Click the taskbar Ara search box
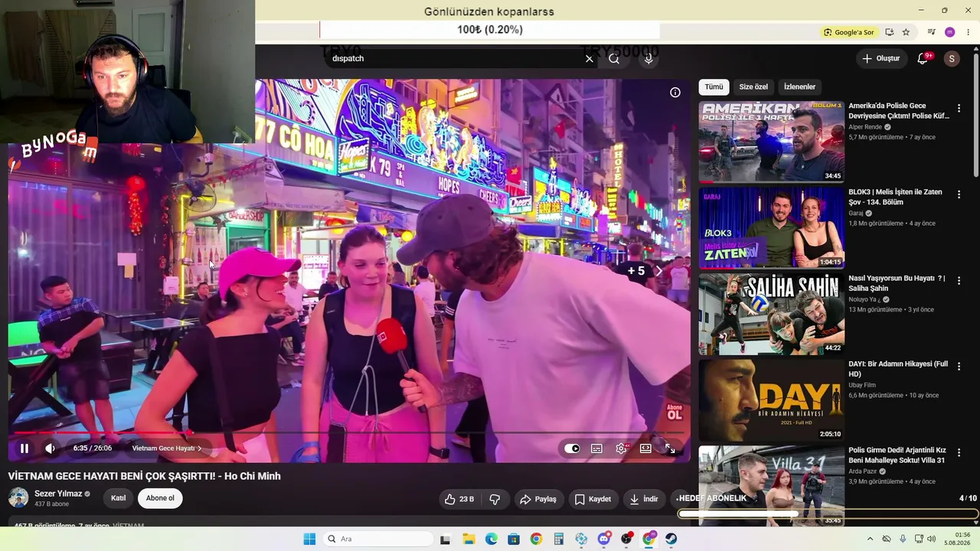Screen dimensions: 980x551 coord(378,539)
